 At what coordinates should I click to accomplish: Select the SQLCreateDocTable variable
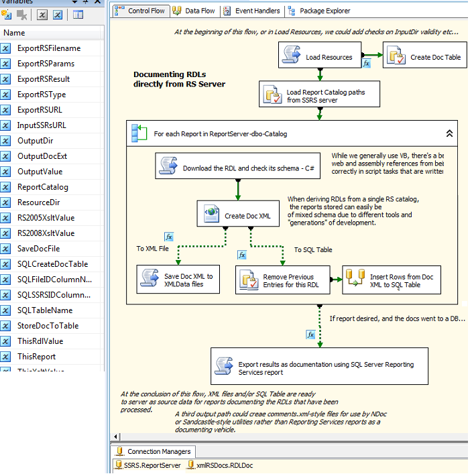click(52, 264)
